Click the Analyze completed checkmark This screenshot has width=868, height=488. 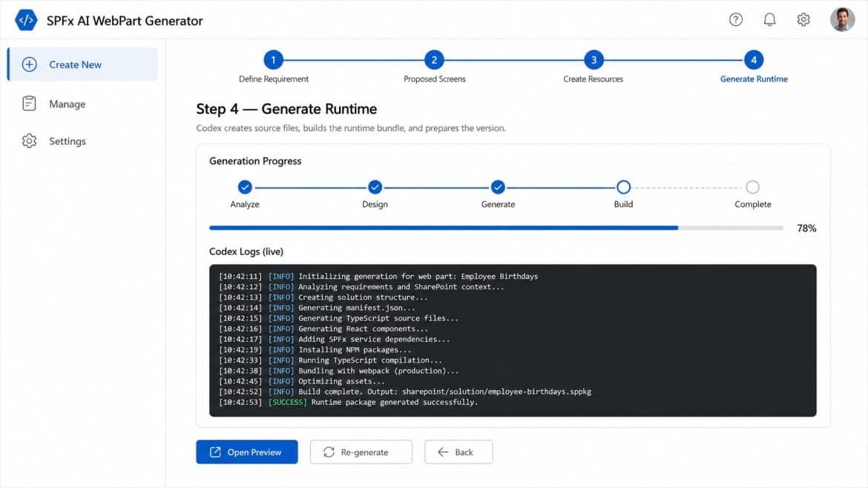point(245,187)
